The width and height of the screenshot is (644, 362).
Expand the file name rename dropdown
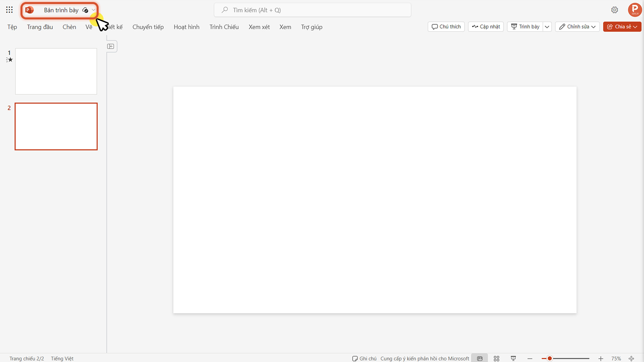point(94,10)
